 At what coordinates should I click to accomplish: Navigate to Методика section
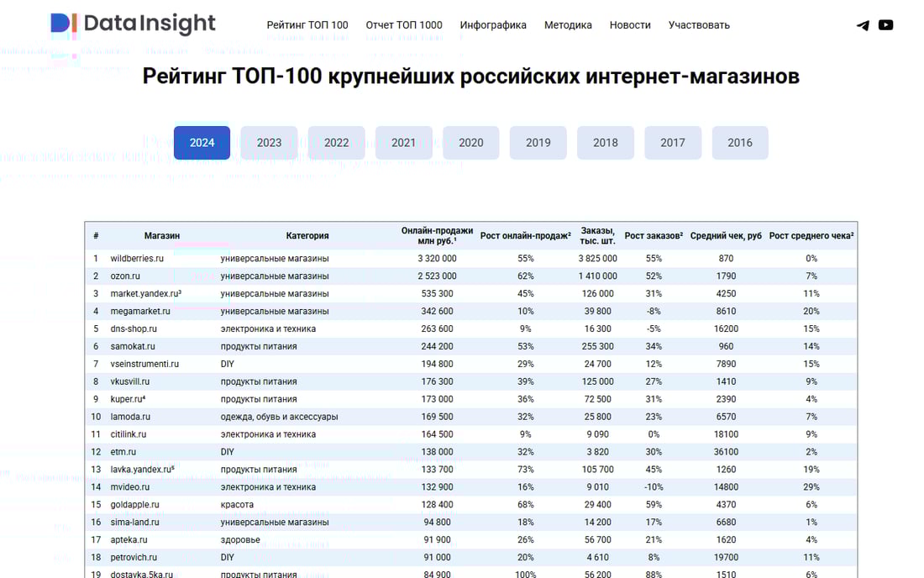(x=568, y=25)
